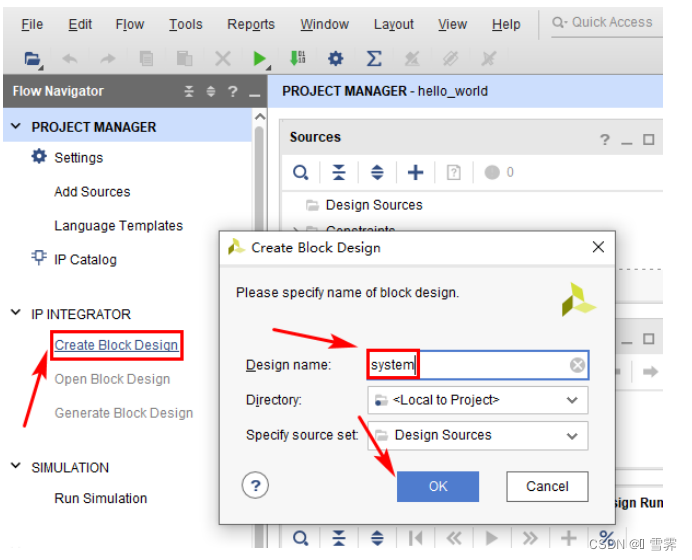The height and width of the screenshot is (560, 692).
Task: Click the Generate Bitstream icon
Action: (298, 58)
